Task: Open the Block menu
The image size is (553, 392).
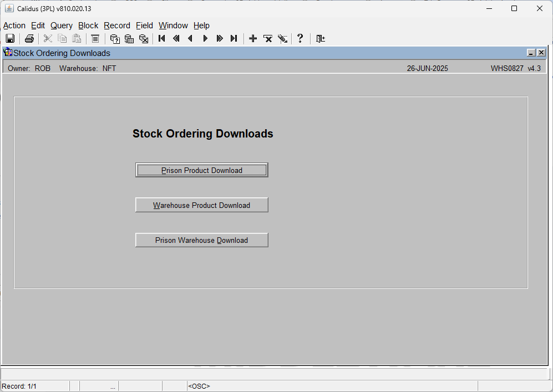Action: click(88, 26)
